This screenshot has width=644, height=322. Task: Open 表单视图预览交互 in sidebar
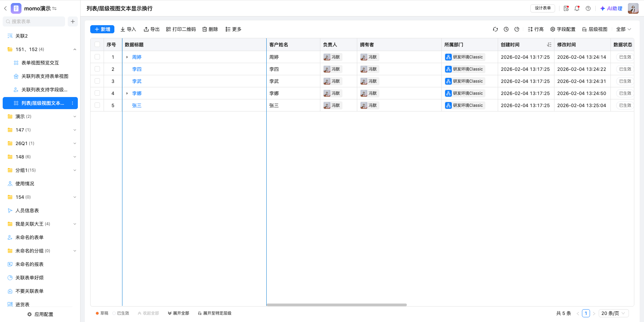coord(40,63)
